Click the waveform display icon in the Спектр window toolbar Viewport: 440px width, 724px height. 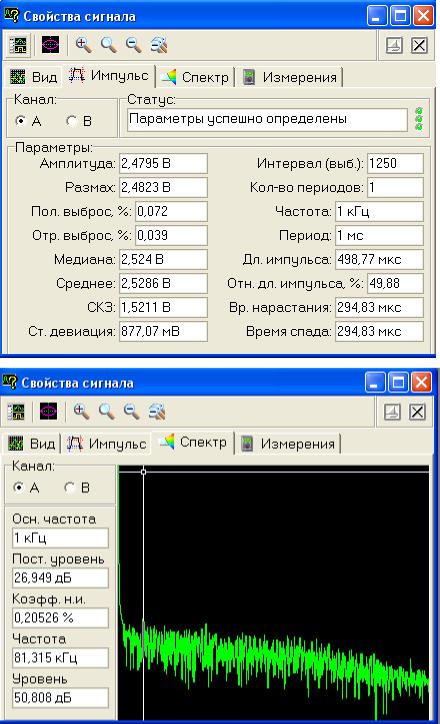tap(17, 411)
